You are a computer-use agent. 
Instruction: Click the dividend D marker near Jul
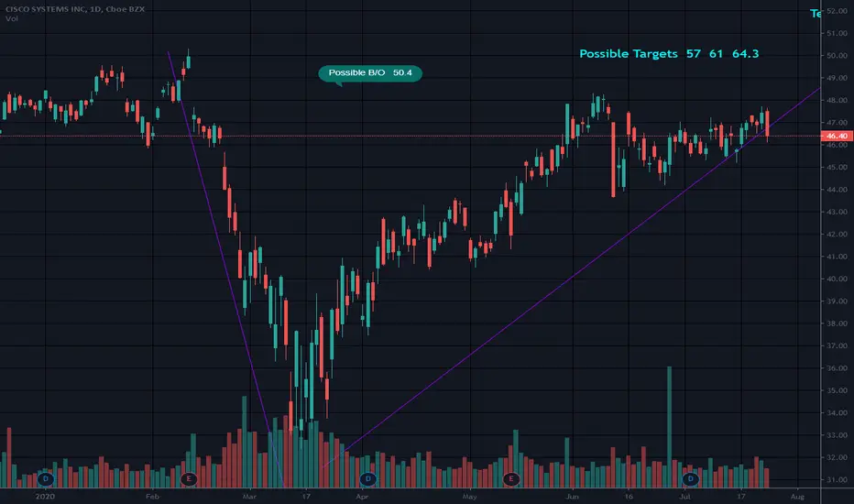(690, 479)
